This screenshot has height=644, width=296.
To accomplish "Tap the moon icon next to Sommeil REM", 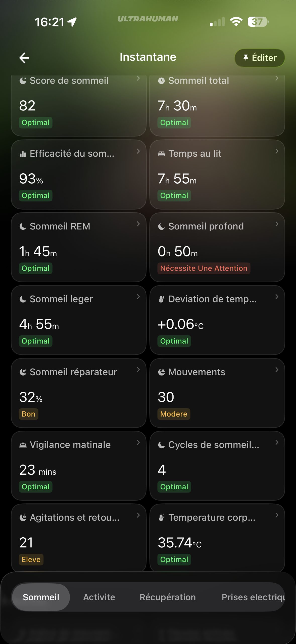I will 23,227.
